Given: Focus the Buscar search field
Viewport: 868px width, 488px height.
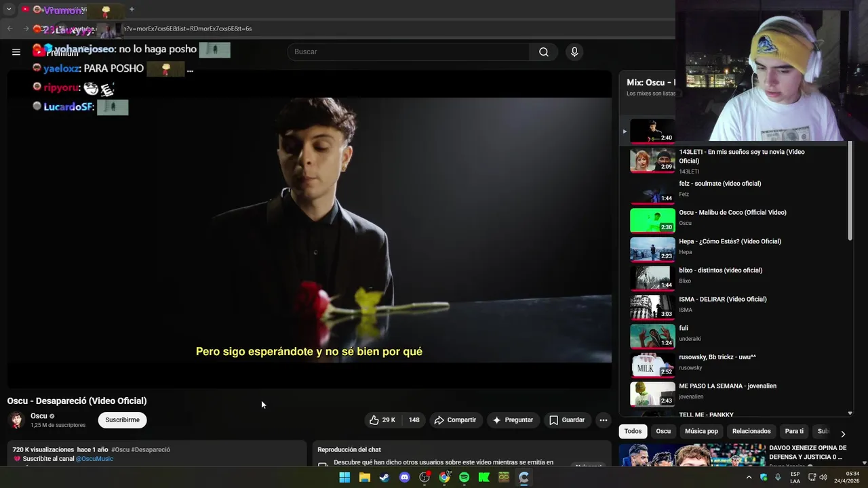Looking at the screenshot, I should 409,52.
